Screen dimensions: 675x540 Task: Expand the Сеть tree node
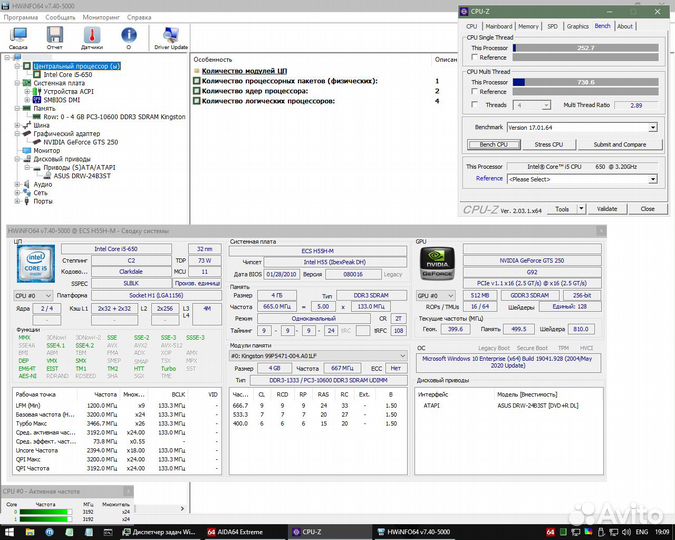coord(17,193)
